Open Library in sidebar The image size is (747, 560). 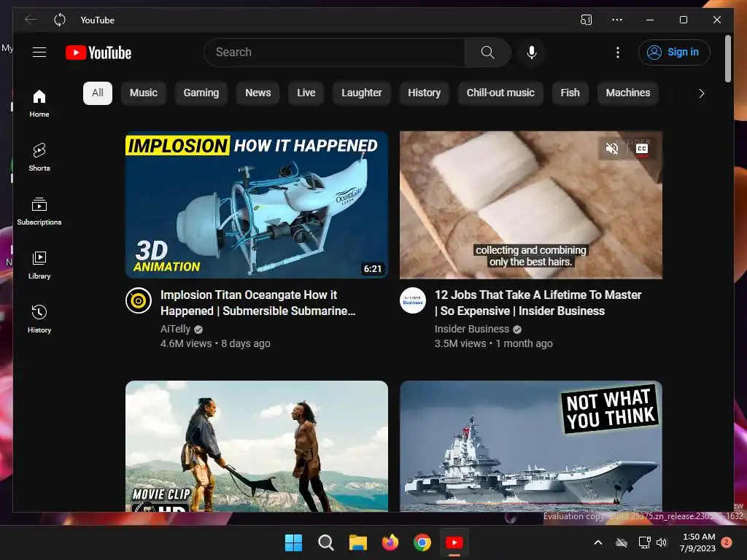pyautogui.click(x=39, y=265)
